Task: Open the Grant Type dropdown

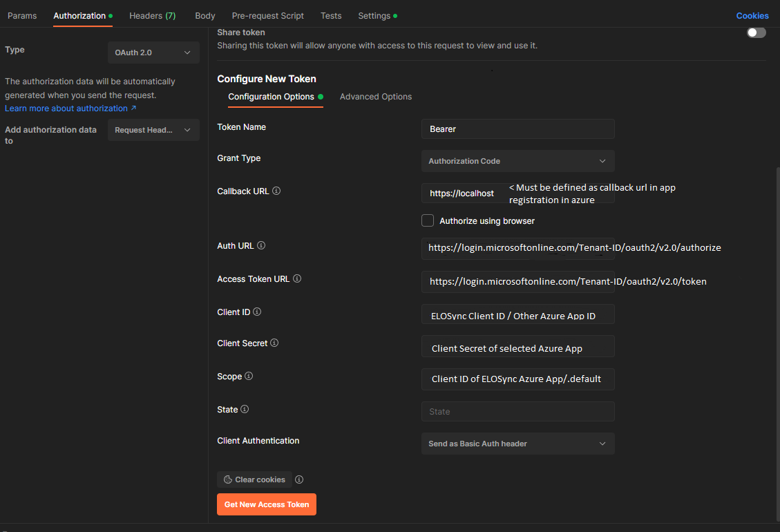Action: click(x=517, y=161)
